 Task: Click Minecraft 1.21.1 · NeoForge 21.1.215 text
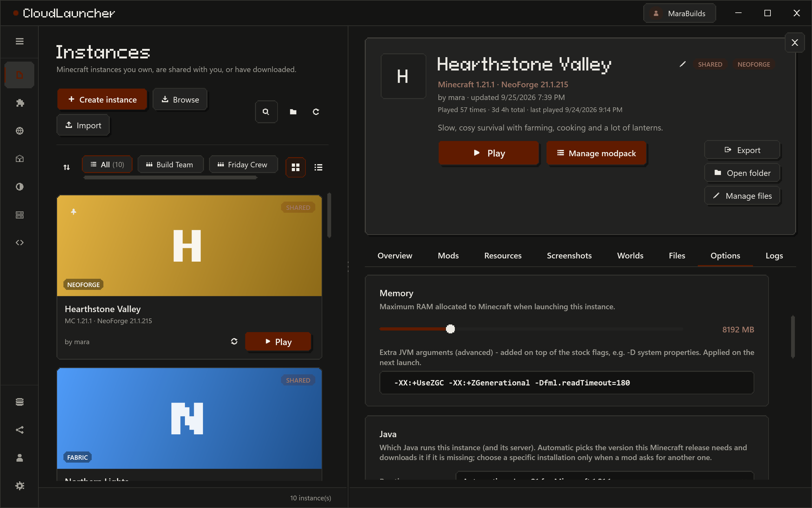tap(503, 84)
